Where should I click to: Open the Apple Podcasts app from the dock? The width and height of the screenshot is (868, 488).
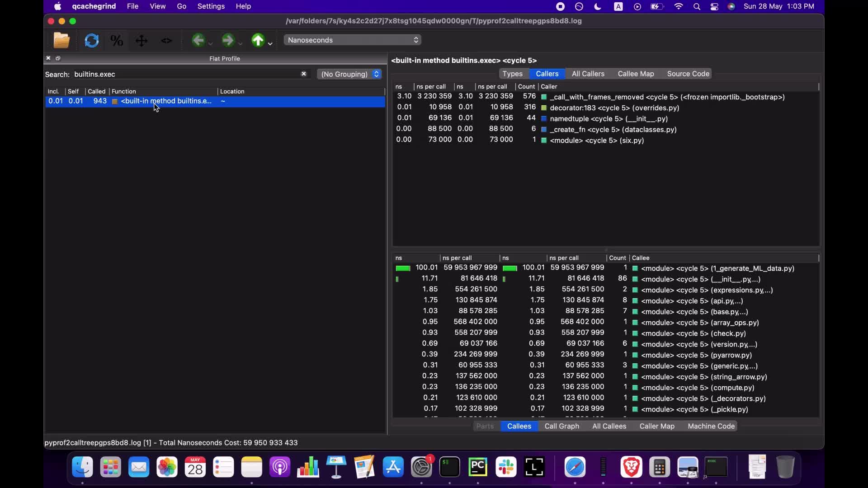click(280, 467)
